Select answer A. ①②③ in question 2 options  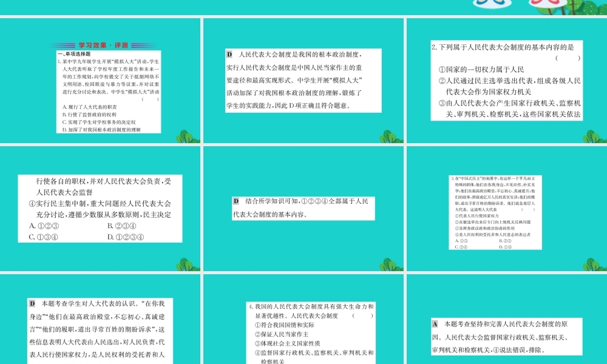pos(44,226)
